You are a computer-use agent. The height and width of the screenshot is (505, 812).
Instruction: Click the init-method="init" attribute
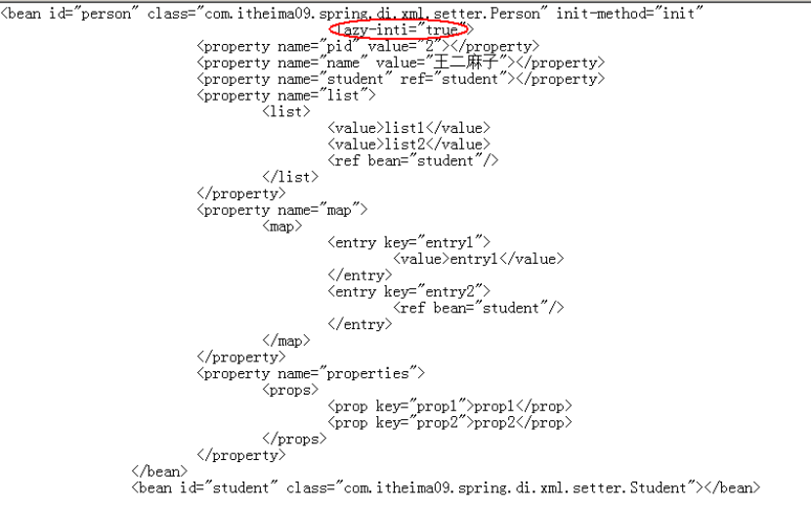pos(629,14)
